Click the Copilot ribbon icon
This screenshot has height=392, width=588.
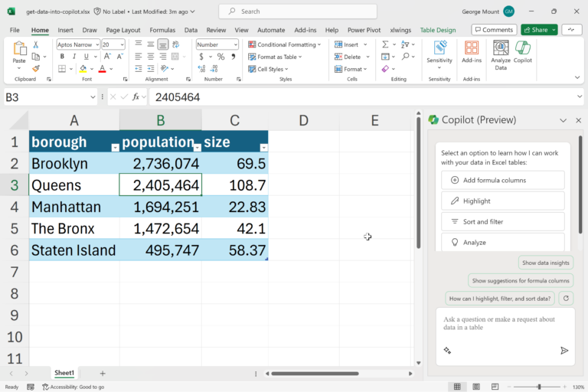(x=523, y=52)
